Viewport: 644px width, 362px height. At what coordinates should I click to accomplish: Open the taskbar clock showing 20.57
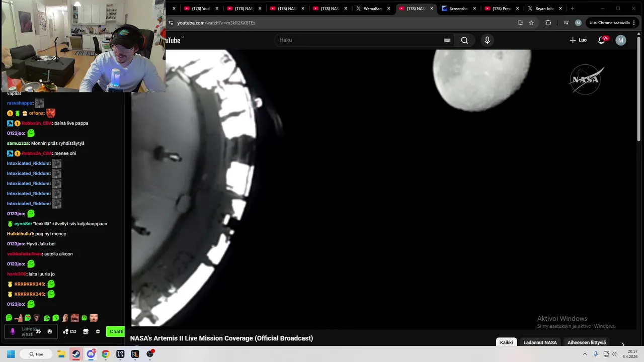pos(629,354)
